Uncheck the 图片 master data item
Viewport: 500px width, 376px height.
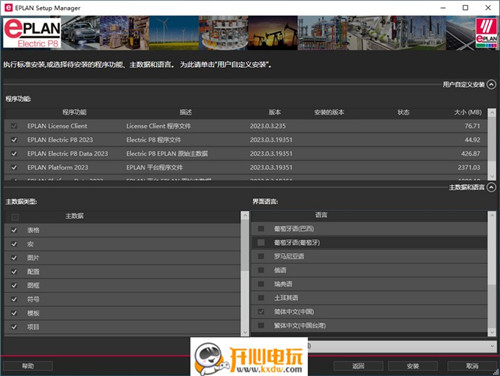point(14,258)
